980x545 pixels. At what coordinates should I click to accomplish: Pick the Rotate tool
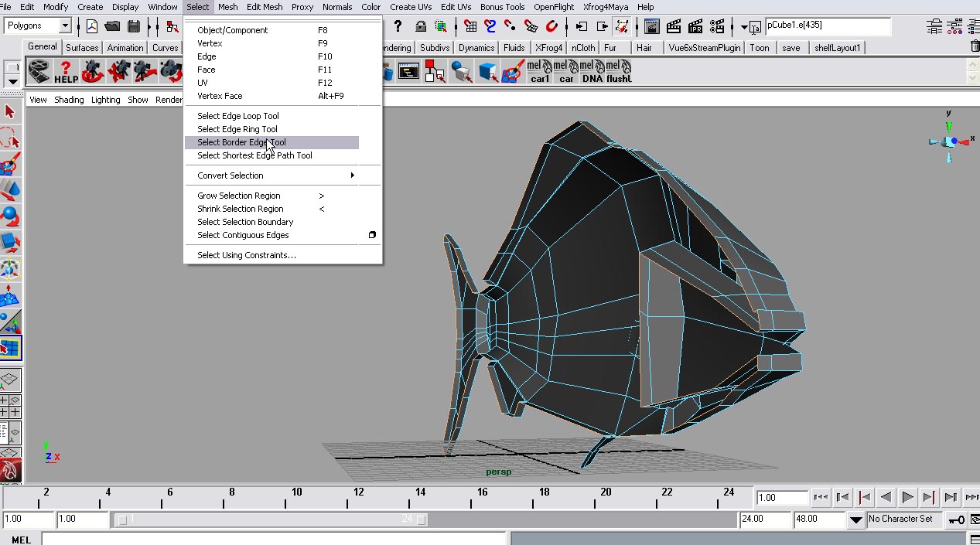[x=10, y=216]
